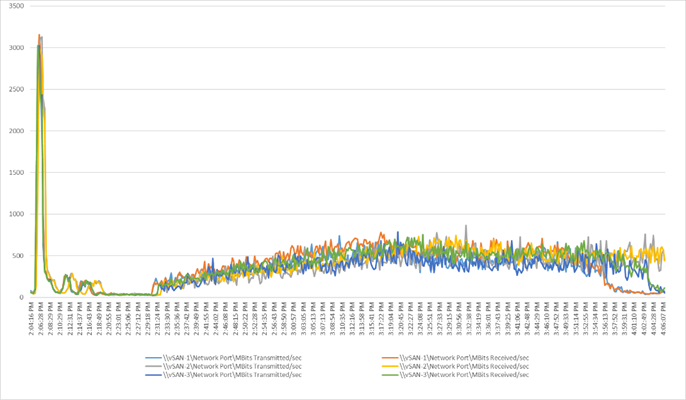686x400 pixels.
Task: Click the 3000 y-axis label
Action: (16, 48)
